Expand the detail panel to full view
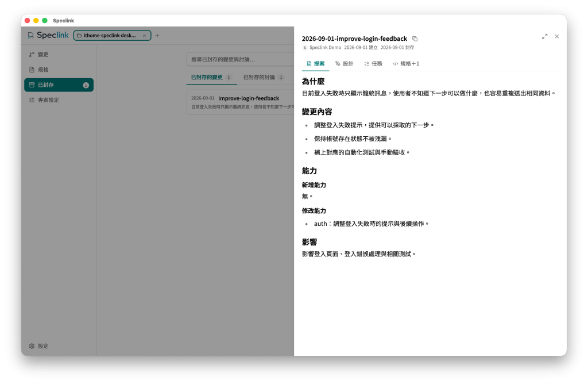This screenshot has height=384, width=588. coord(544,36)
